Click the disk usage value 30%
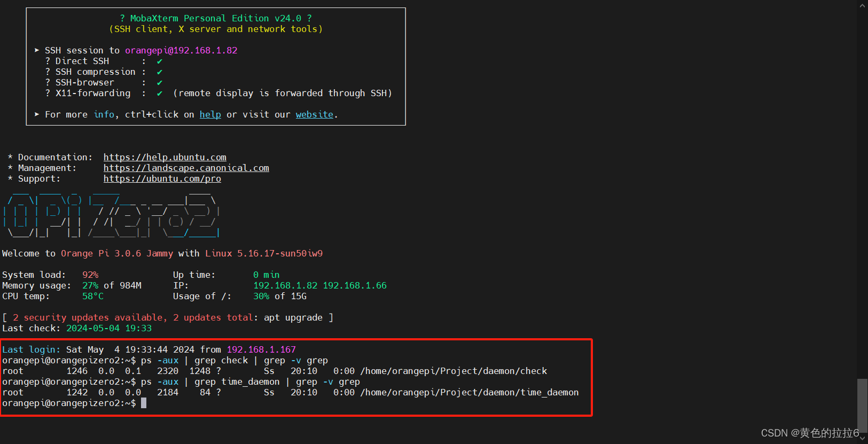 (x=261, y=296)
